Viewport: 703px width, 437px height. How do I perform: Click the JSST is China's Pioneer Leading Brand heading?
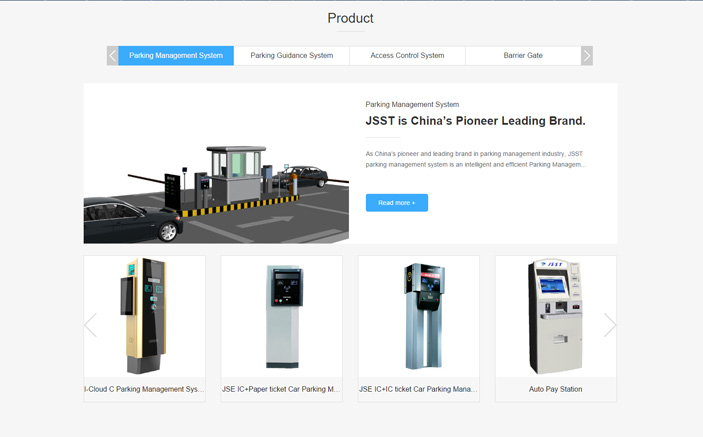coord(475,121)
